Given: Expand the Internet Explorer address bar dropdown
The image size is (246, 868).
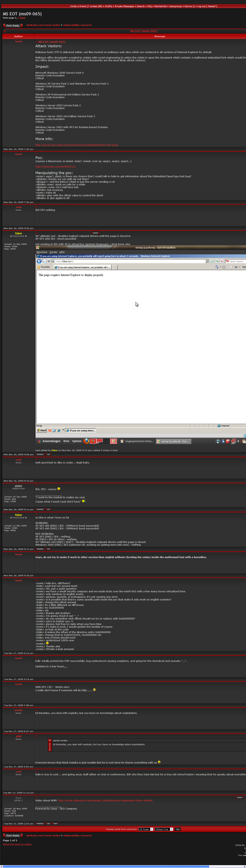Looking at the screenshot, I should point(207,261).
